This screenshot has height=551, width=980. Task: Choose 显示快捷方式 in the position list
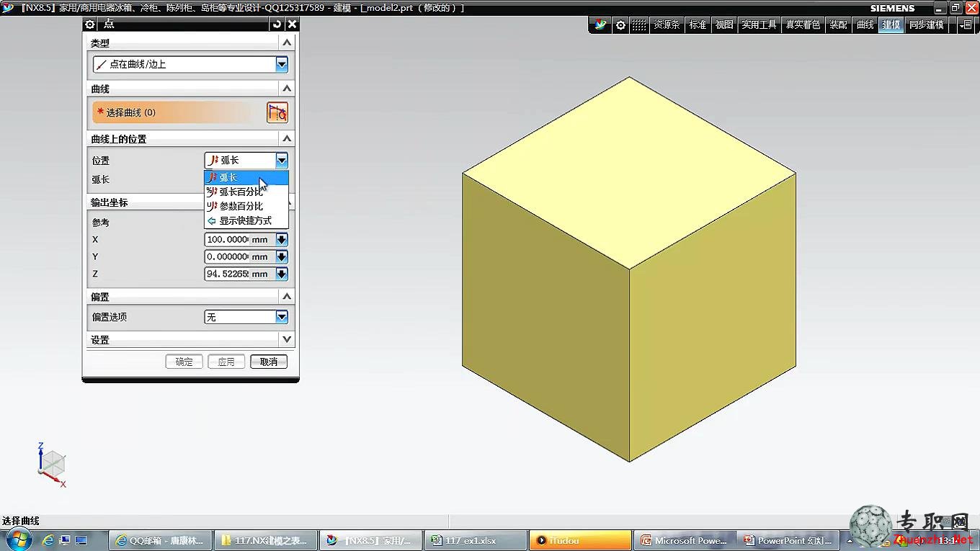pyautogui.click(x=246, y=220)
